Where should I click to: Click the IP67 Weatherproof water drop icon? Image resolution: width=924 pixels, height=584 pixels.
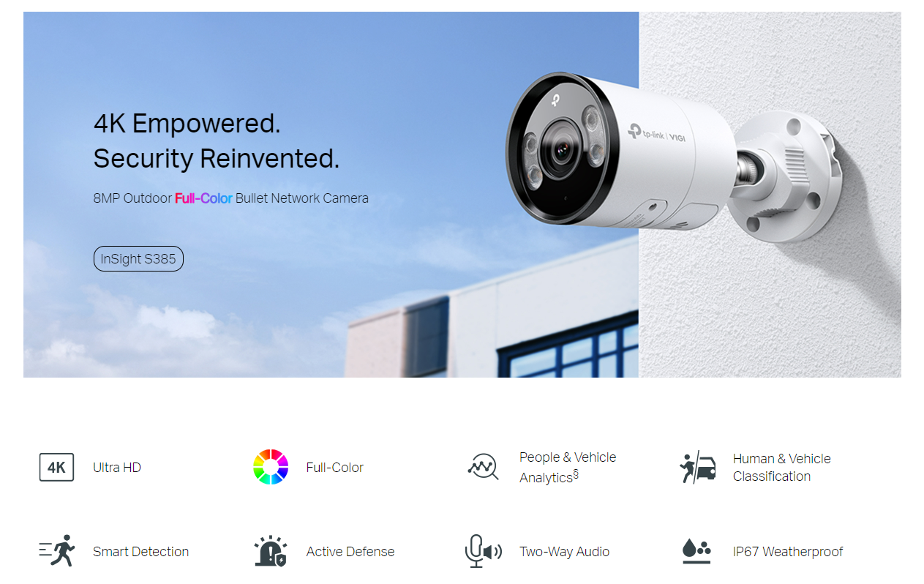pos(696,551)
